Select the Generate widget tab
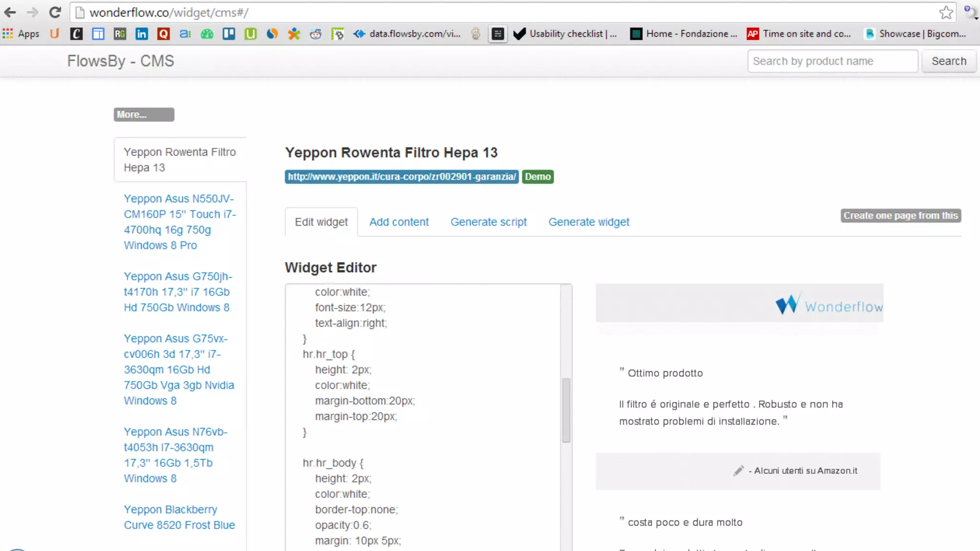Image resolution: width=980 pixels, height=551 pixels. pos(589,222)
